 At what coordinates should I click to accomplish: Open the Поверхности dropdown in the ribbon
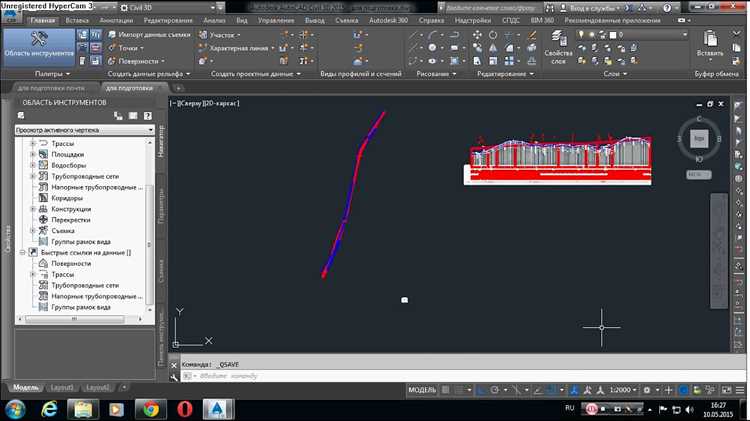tap(140, 60)
